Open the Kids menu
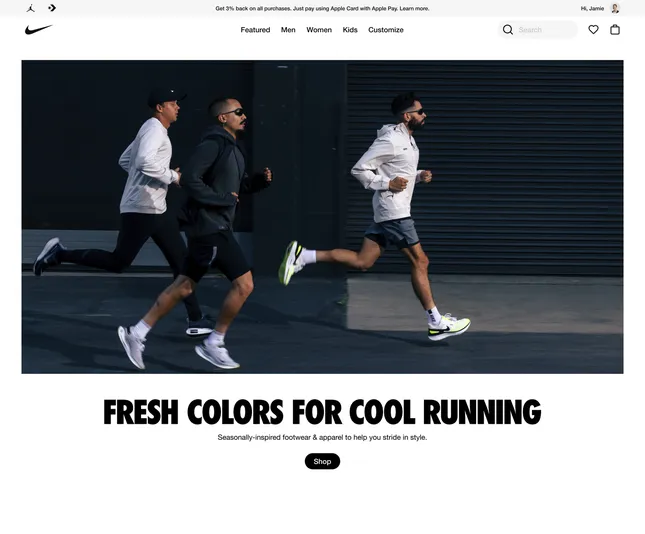The height and width of the screenshot is (534, 645). [x=350, y=30]
